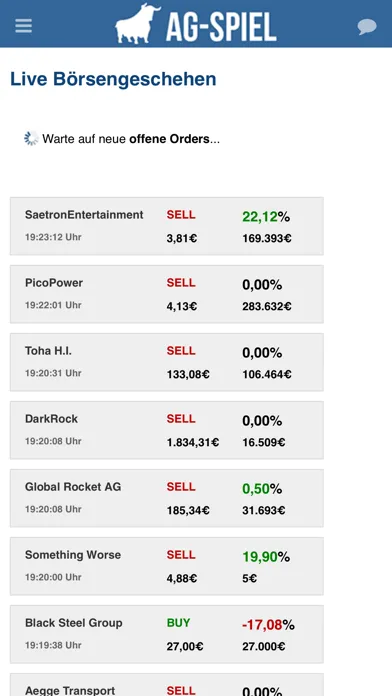Click the AG-SPIEL title text

[x=221, y=27]
